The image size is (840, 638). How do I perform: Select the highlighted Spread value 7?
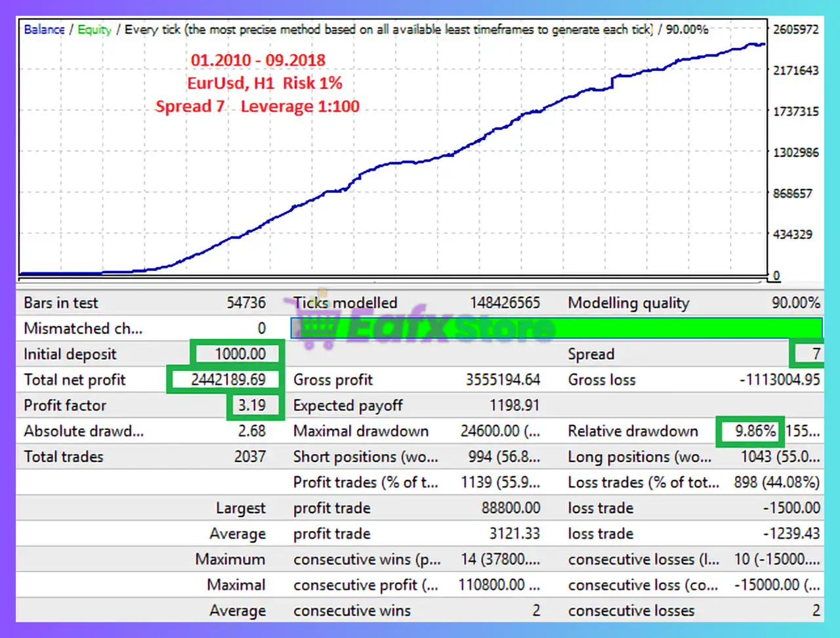point(816,354)
